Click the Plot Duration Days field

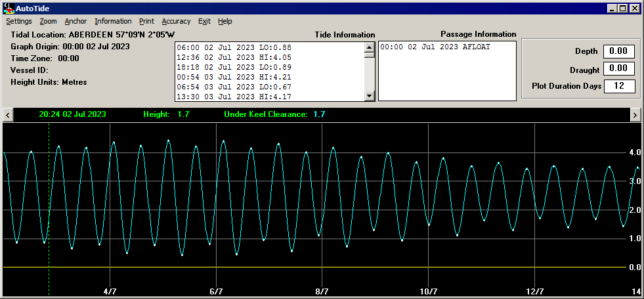(x=619, y=86)
